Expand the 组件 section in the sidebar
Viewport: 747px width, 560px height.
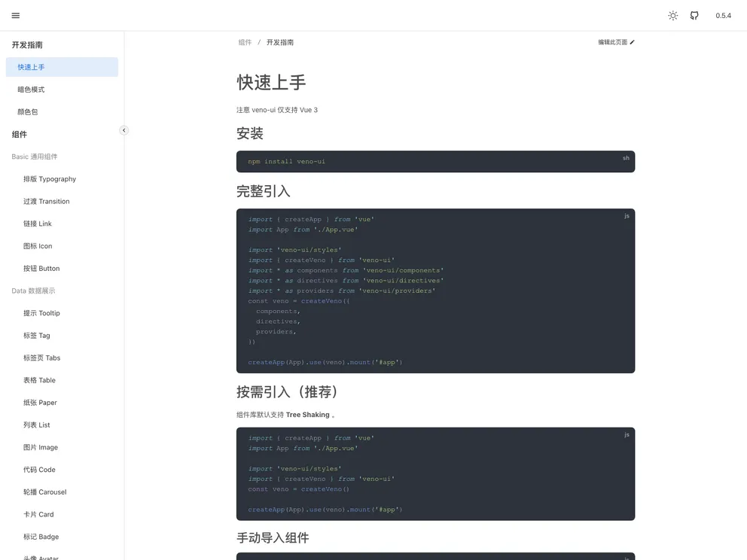[x=20, y=134]
